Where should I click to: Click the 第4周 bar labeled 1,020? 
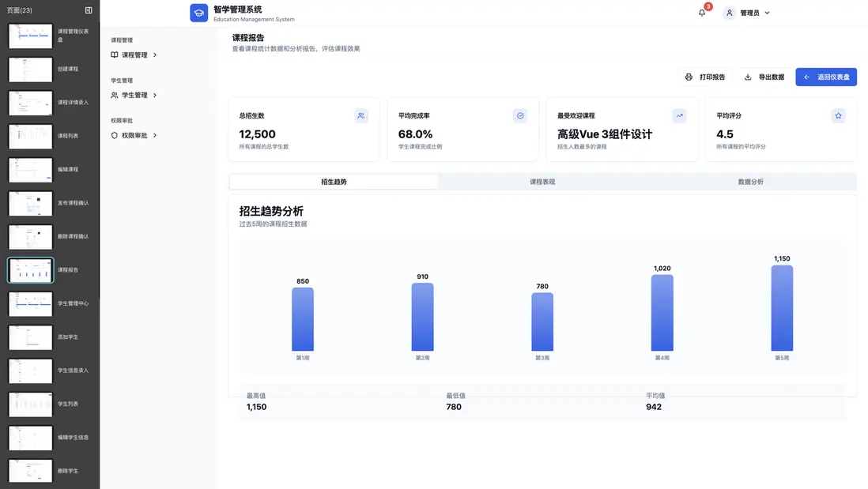[662, 313]
